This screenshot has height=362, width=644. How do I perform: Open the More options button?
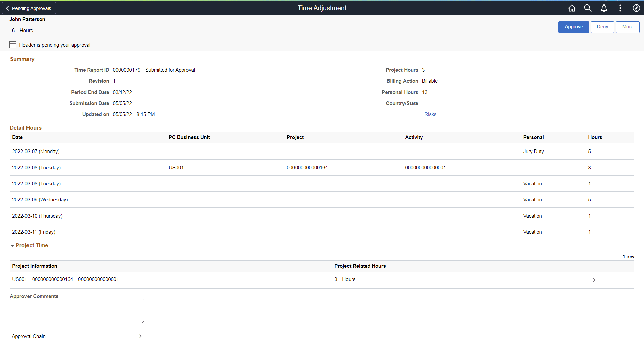627,27
